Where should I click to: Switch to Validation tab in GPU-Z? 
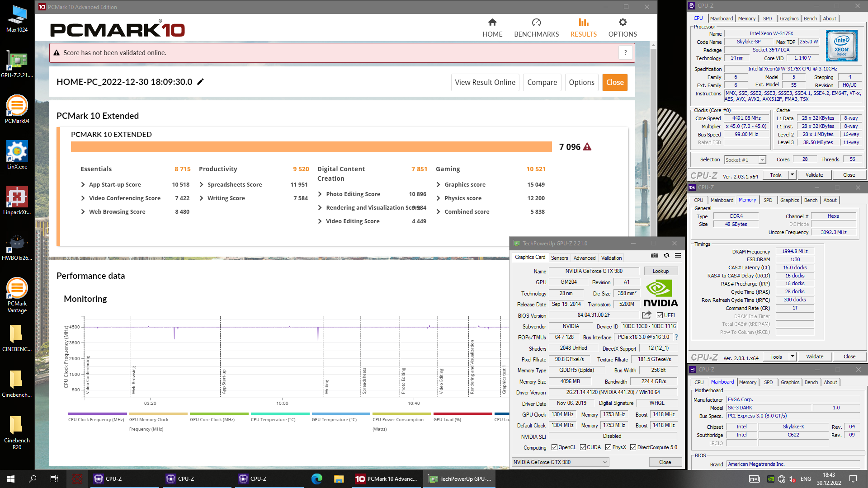tap(611, 258)
